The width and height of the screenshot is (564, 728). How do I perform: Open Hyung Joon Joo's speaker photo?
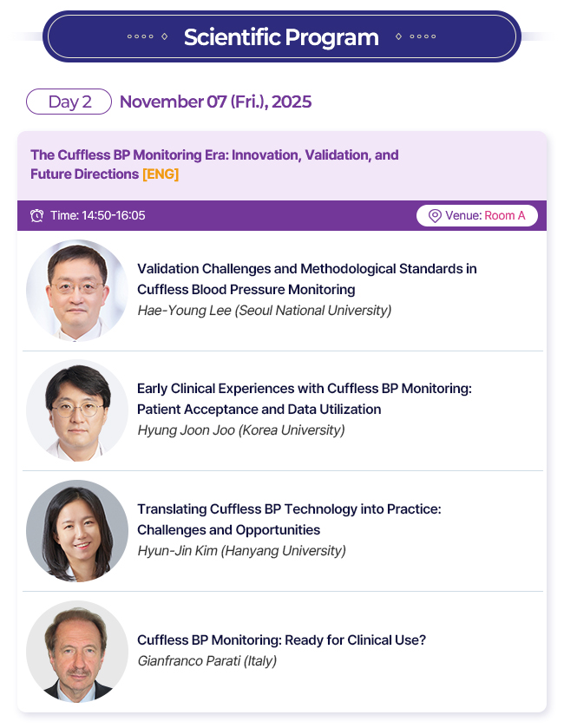click(x=76, y=410)
